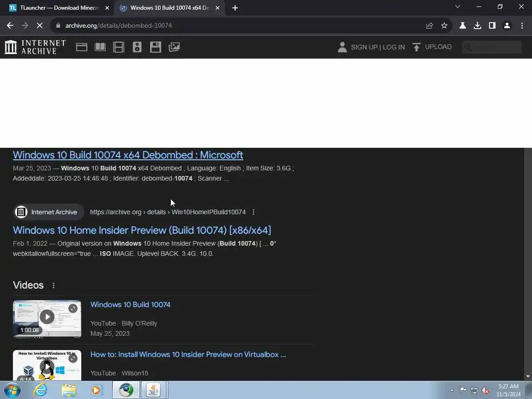
Task: Open the Audio speaker icon
Action: click(x=137, y=47)
